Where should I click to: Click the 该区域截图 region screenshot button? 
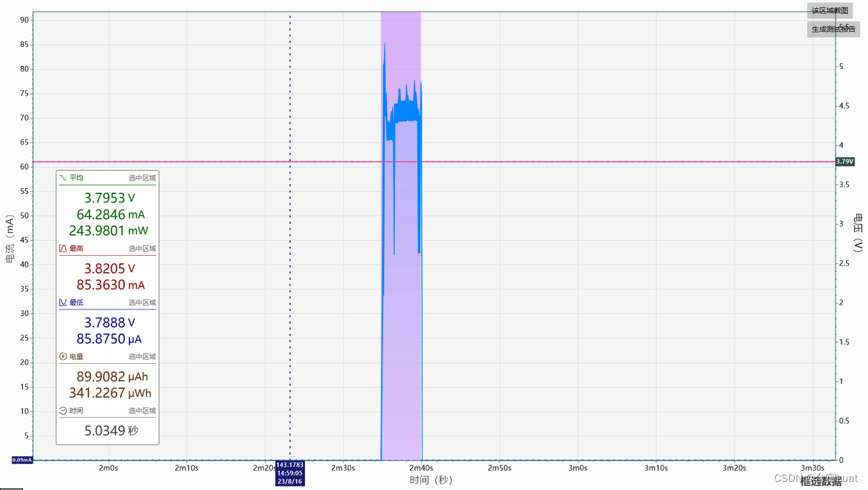point(830,10)
